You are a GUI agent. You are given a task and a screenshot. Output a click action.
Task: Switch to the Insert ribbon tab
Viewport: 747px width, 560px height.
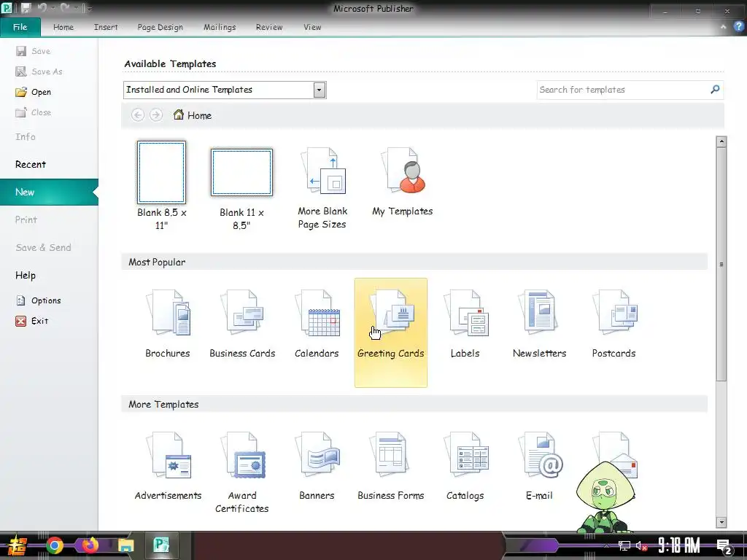(x=106, y=27)
